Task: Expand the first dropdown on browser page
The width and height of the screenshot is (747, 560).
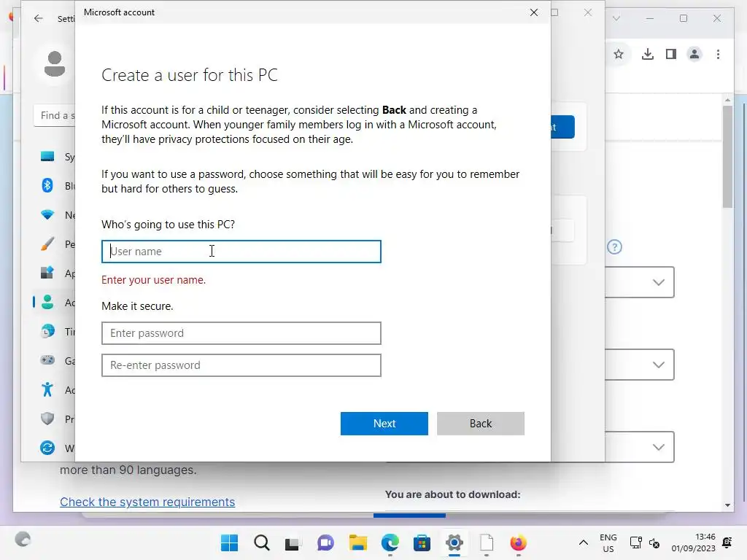Action: coord(659,282)
